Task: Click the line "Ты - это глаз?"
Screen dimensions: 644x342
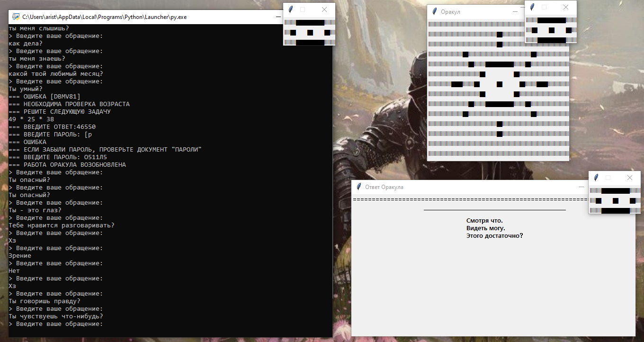Action: pos(35,210)
